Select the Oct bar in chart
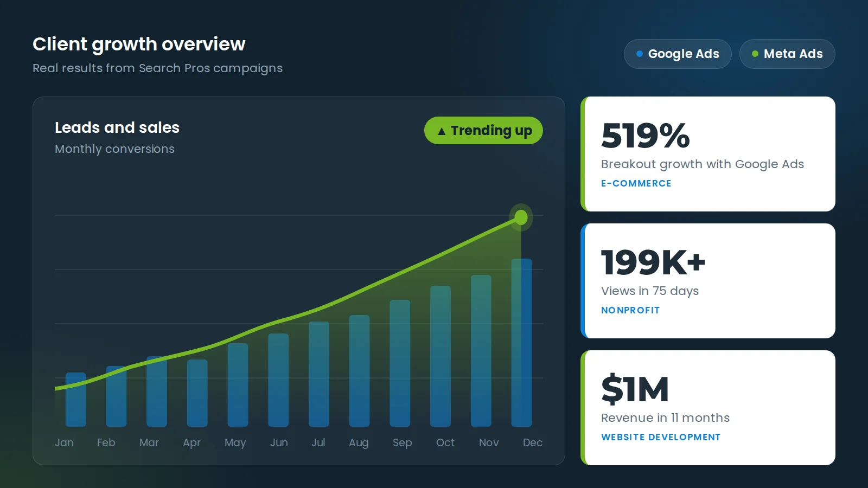 [441, 356]
